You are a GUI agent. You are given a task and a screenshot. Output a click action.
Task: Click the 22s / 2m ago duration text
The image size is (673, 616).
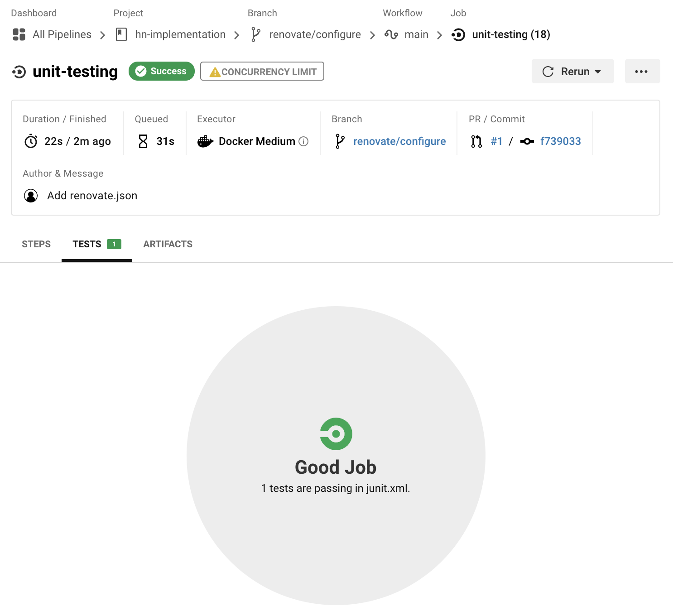tap(77, 141)
